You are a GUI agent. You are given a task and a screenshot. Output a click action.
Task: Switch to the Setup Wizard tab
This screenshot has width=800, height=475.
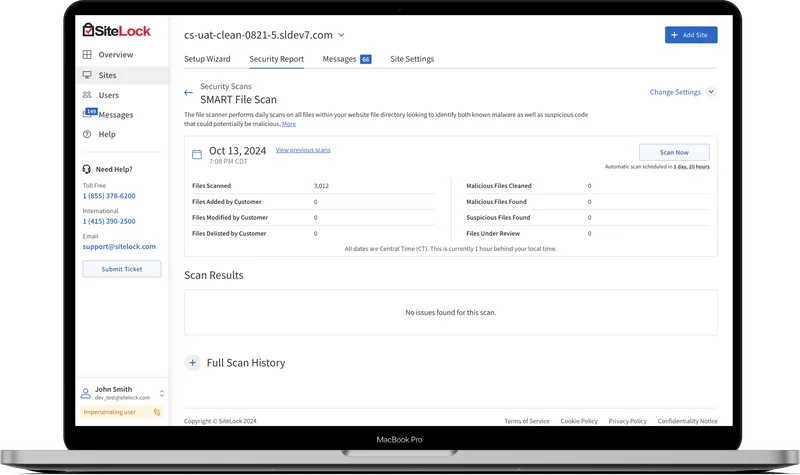(x=207, y=59)
